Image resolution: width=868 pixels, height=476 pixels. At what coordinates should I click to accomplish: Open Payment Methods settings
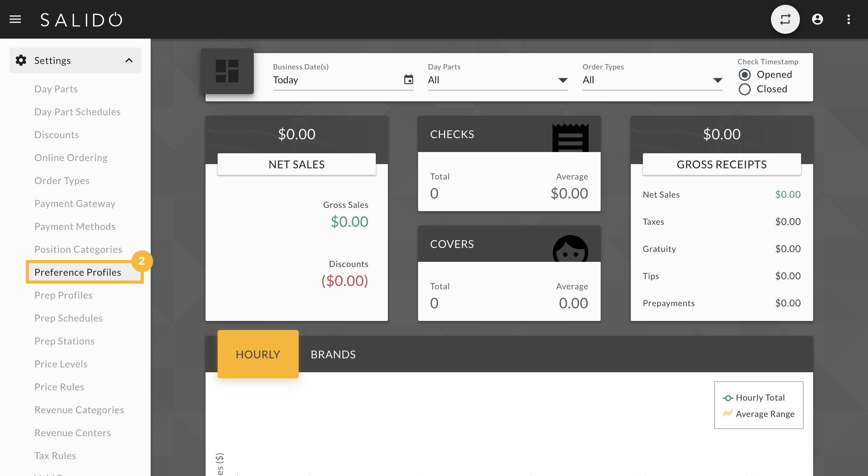pyautogui.click(x=75, y=226)
